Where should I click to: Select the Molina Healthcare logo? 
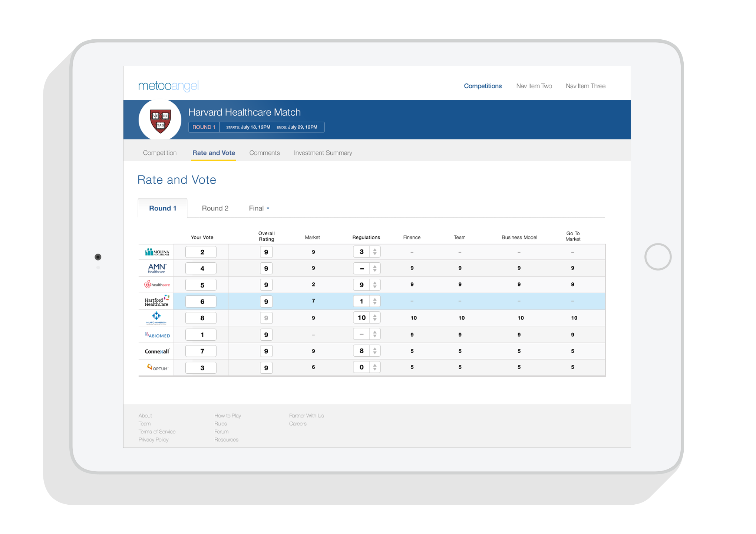click(156, 252)
